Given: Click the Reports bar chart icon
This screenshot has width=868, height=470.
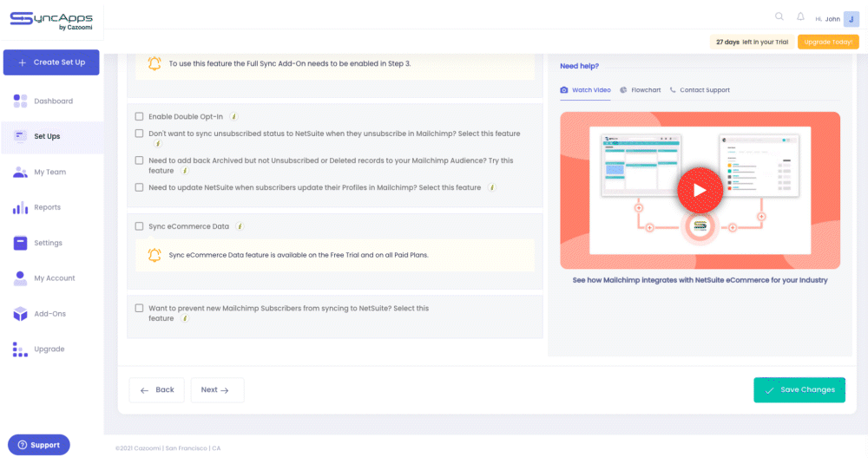Looking at the screenshot, I should coord(21,207).
